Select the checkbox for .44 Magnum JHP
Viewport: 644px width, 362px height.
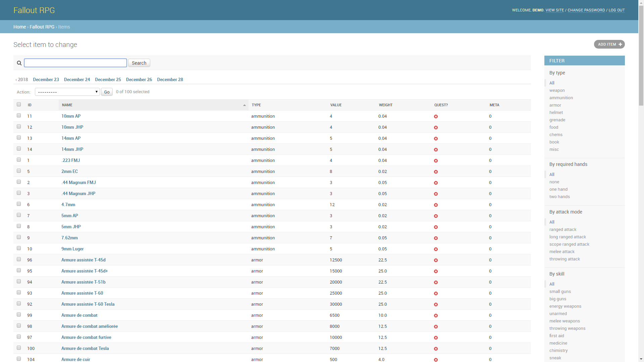pos(19,193)
